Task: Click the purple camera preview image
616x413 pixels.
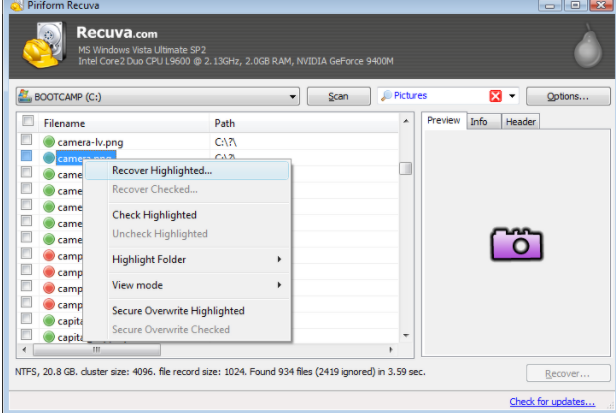Action: point(515,244)
